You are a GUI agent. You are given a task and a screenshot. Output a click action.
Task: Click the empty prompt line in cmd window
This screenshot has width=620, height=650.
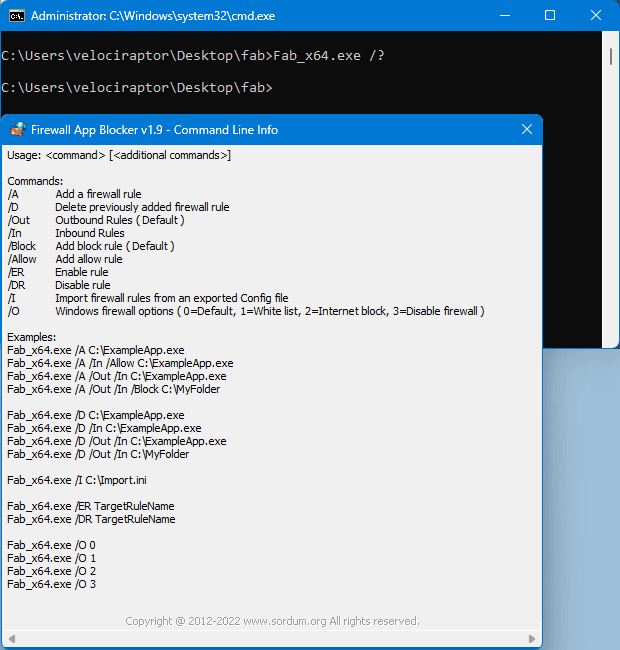point(137,88)
